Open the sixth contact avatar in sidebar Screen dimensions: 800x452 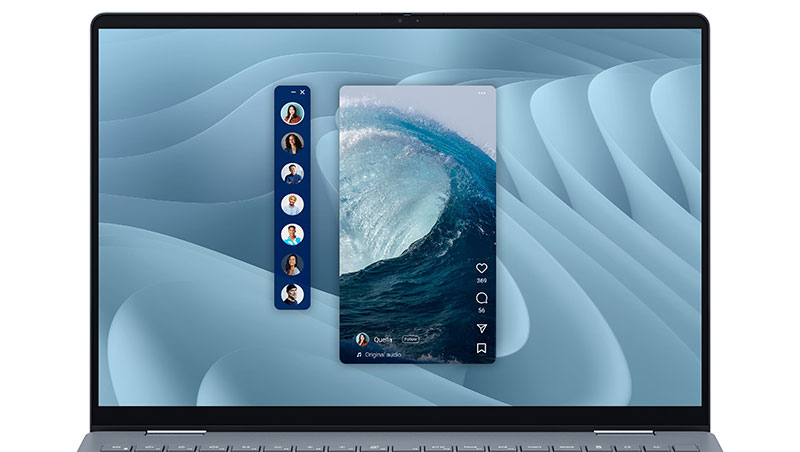tap(292, 264)
